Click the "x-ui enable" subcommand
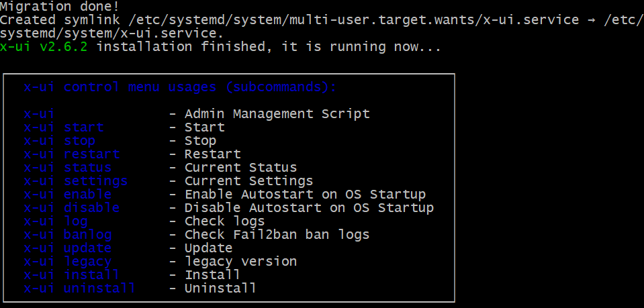 pyautogui.click(x=68, y=195)
